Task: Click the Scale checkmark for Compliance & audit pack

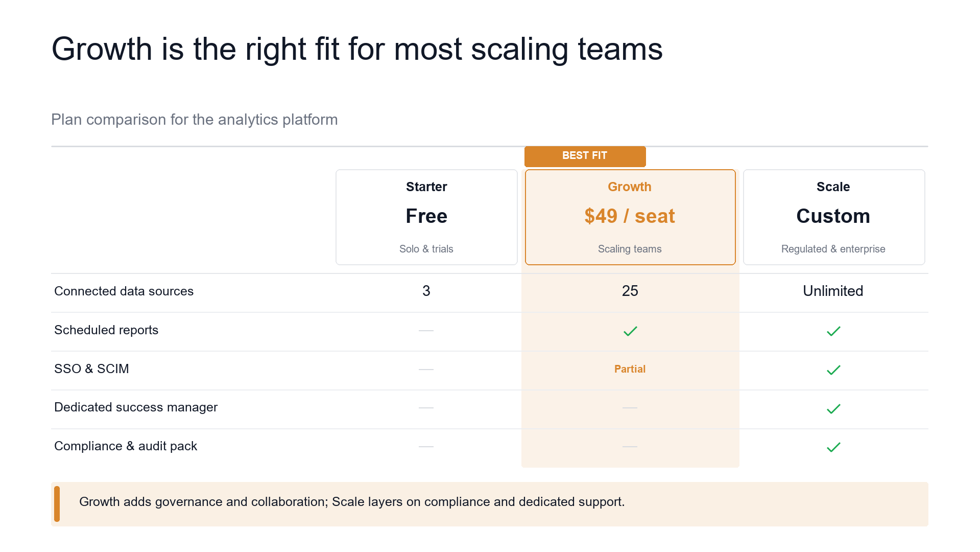Action: (x=833, y=447)
